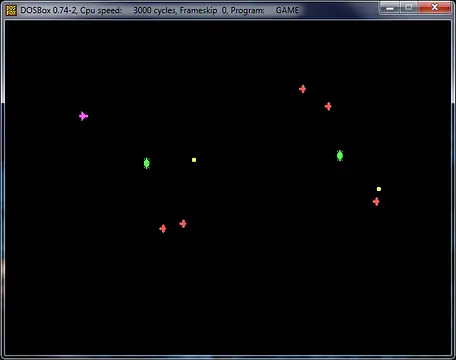
Task: Click the green bug enemy on the right side
Action: 340,156
